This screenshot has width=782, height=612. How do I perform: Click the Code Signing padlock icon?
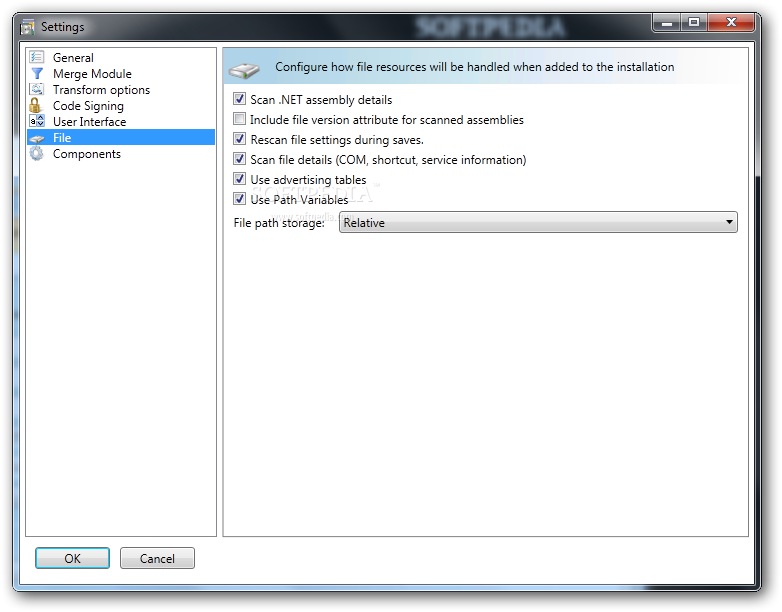35,105
